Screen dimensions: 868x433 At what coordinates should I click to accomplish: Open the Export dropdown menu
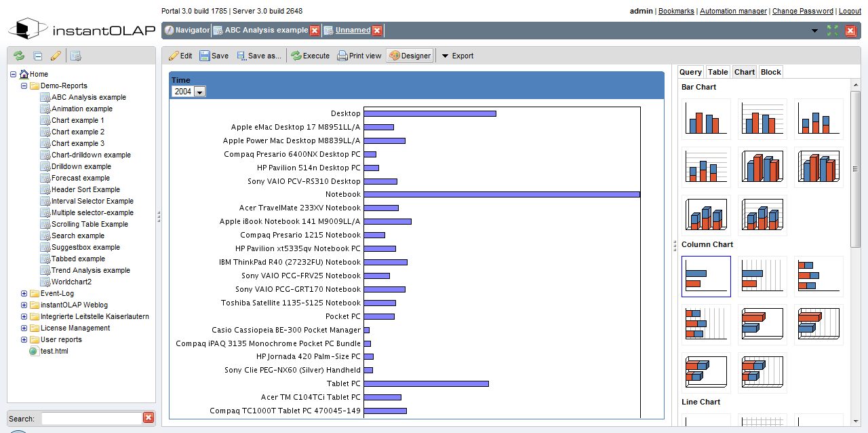458,56
